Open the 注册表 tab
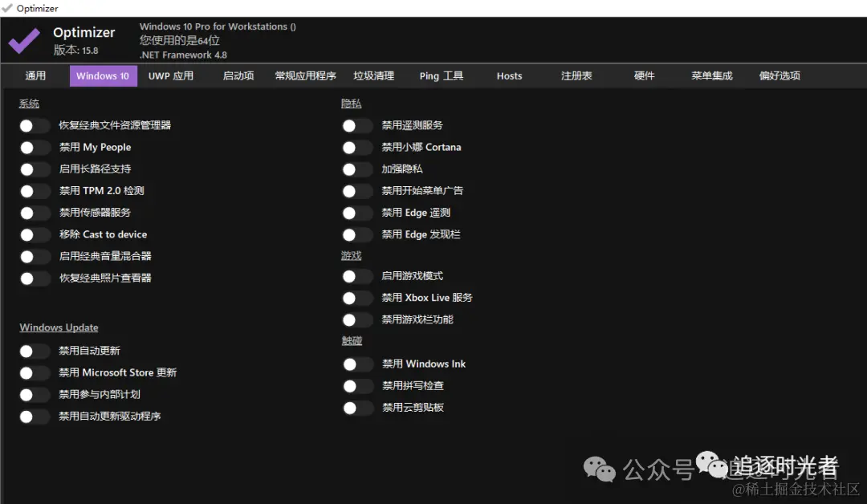This screenshot has width=867, height=504. coord(576,75)
